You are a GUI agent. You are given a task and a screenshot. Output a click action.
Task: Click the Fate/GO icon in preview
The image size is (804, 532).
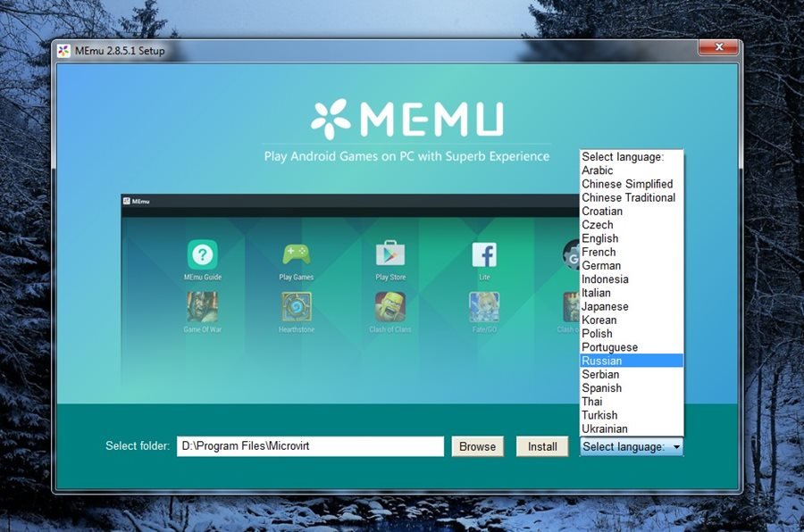484,306
